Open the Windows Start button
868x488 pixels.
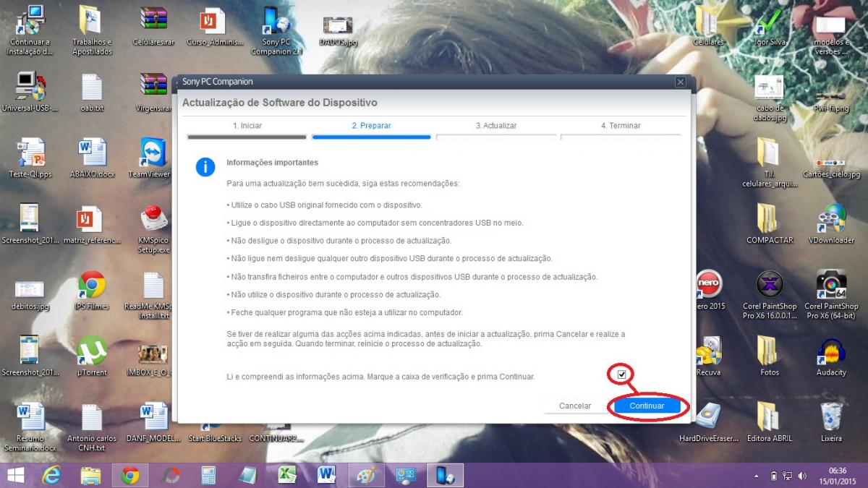coord(14,475)
